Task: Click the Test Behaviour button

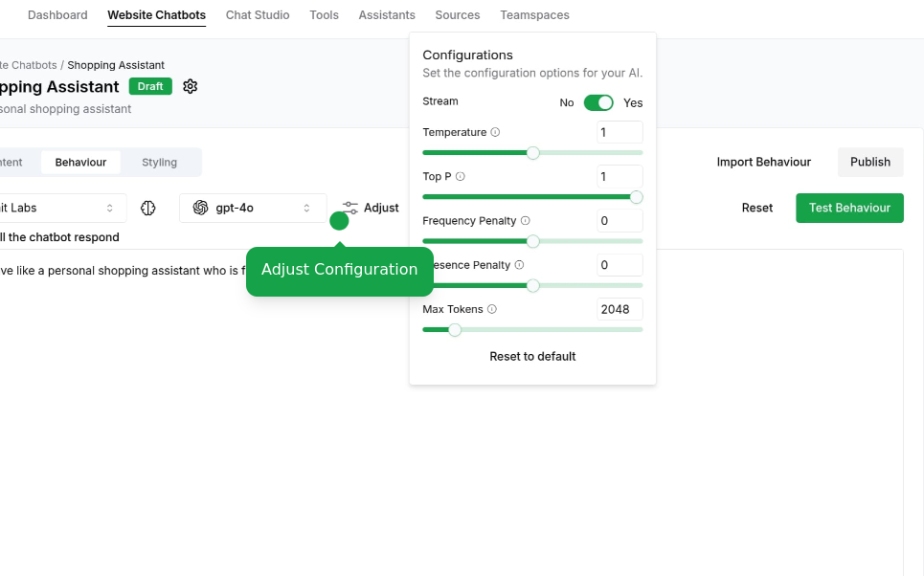Action: tap(848, 208)
